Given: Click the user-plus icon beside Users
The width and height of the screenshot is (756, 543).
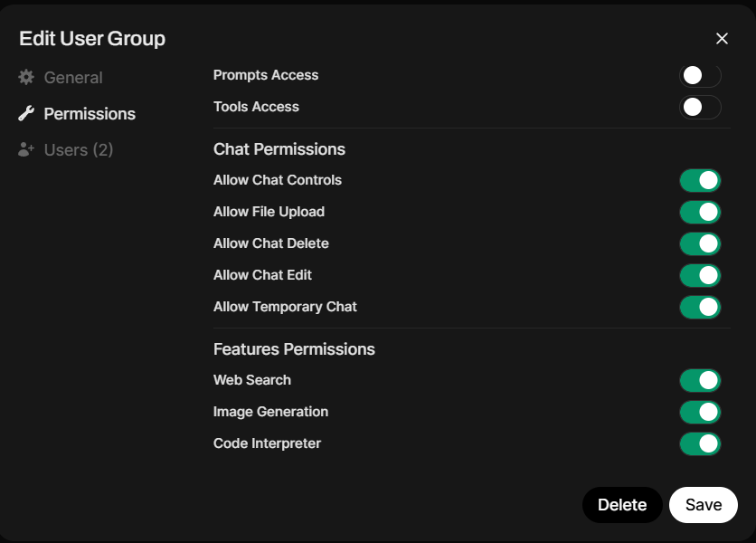Looking at the screenshot, I should (x=26, y=150).
